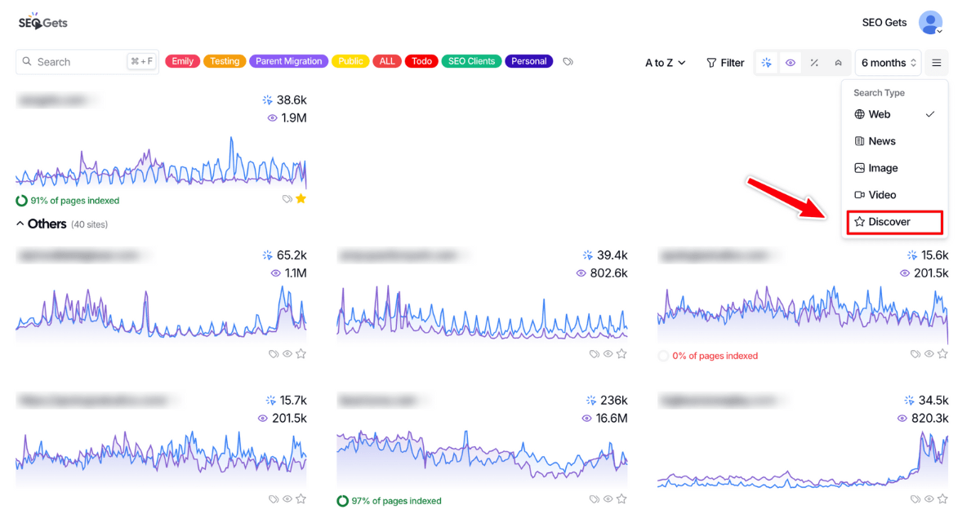Switch Search Type to News
This screenshot has width=980, height=514.
pos(882,140)
